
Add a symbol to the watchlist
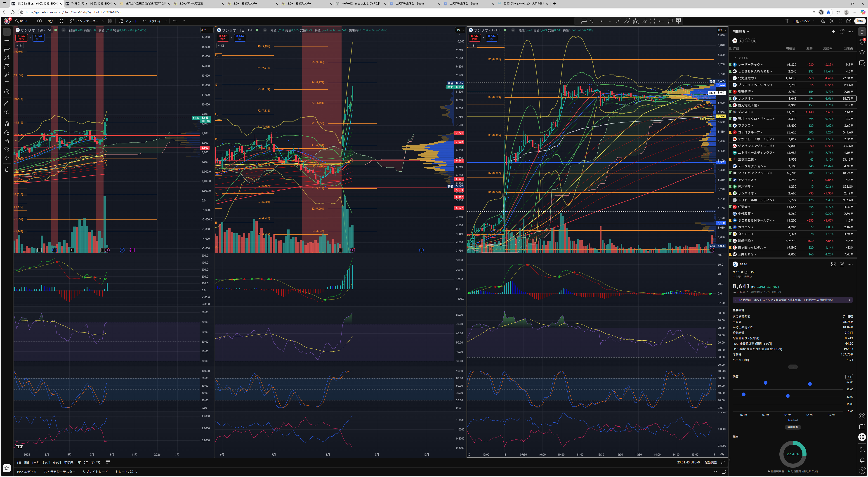(833, 32)
